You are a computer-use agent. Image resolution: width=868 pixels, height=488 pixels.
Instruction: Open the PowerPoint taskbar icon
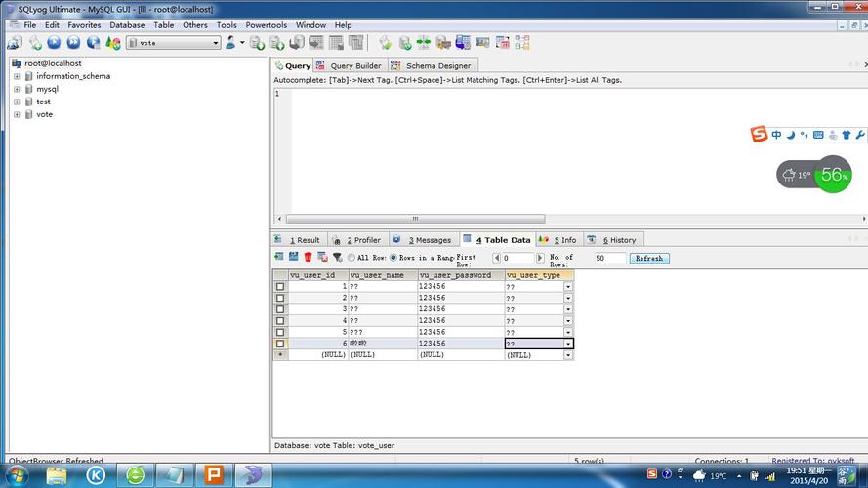[x=214, y=475]
